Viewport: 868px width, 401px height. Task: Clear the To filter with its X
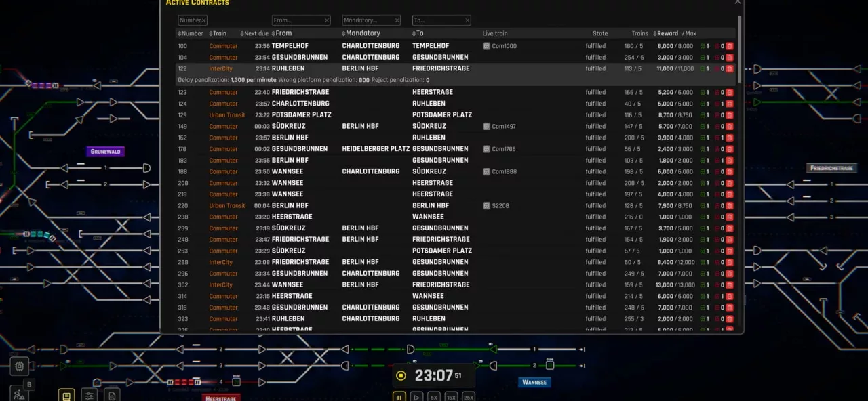[x=467, y=20]
